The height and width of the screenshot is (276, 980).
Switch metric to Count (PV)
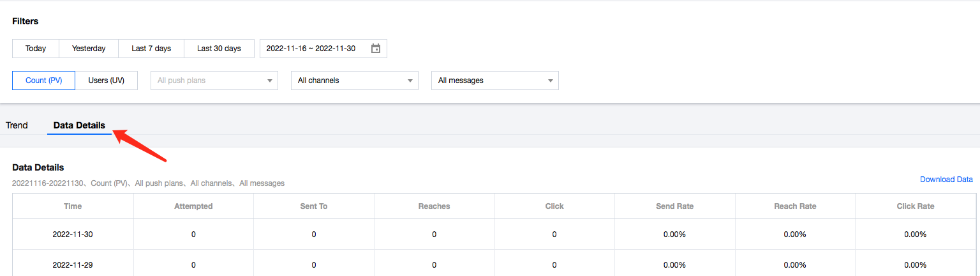click(44, 80)
